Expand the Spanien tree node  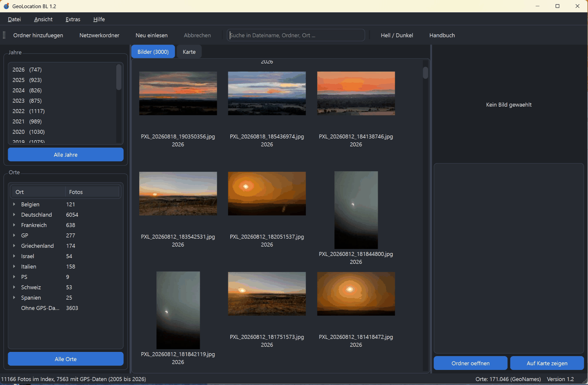pyautogui.click(x=14, y=298)
